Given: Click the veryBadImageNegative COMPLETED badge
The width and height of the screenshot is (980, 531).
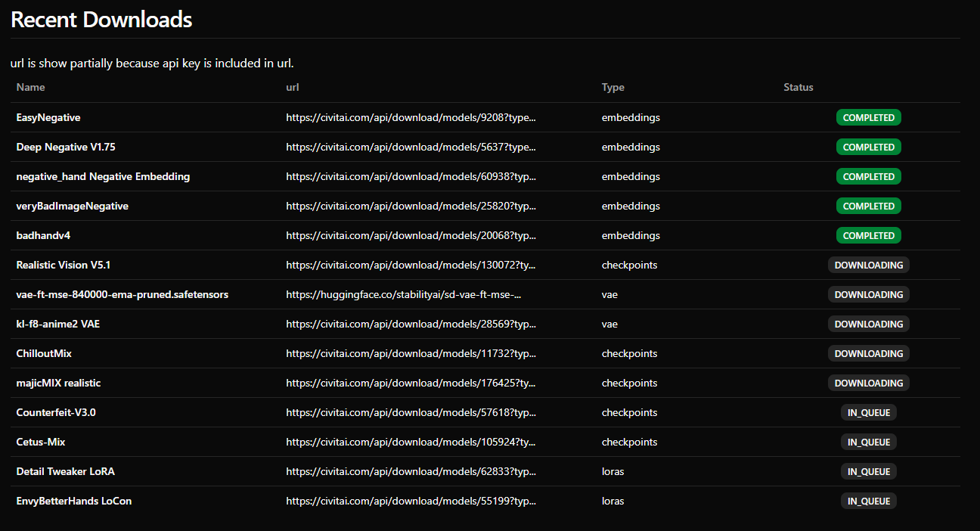Looking at the screenshot, I should 868,206.
